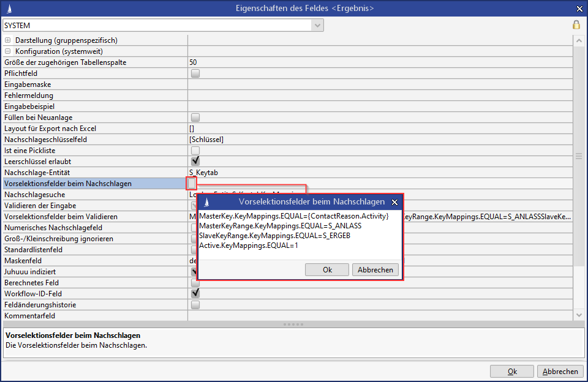Enable the Feldänderungshistorie checkbox

coord(195,305)
